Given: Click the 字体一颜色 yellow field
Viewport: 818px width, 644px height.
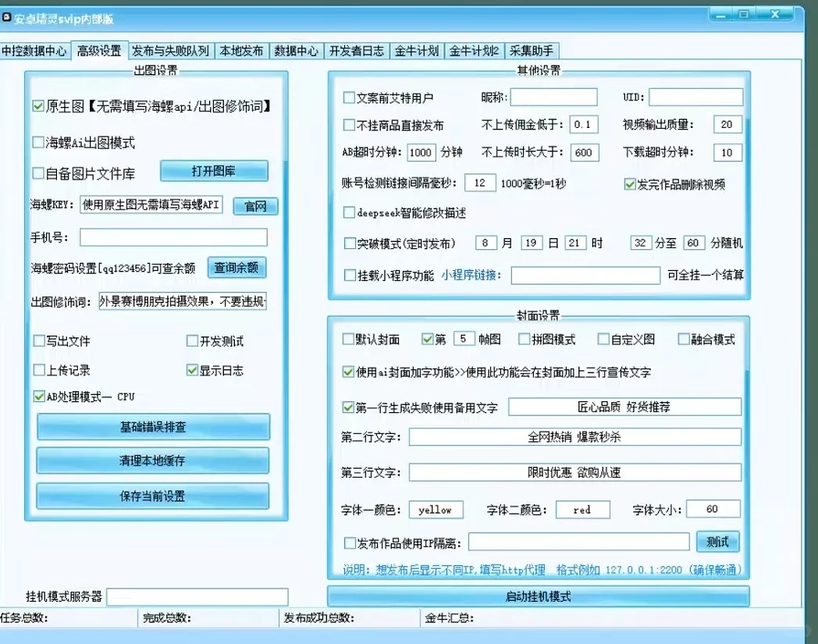Looking at the screenshot, I should coord(436,510).
